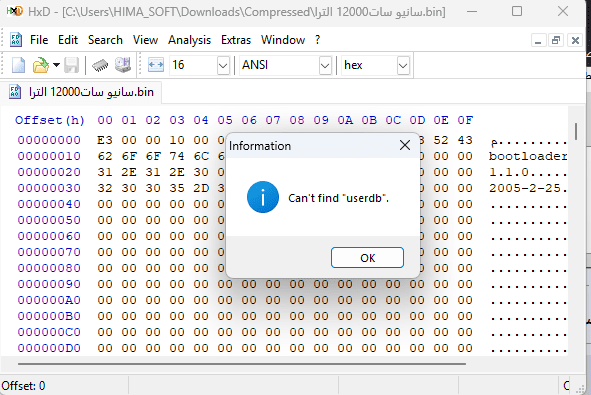Click the horizontal scrollbar under hex view
The image size is (591, 395).
[242, 364]
